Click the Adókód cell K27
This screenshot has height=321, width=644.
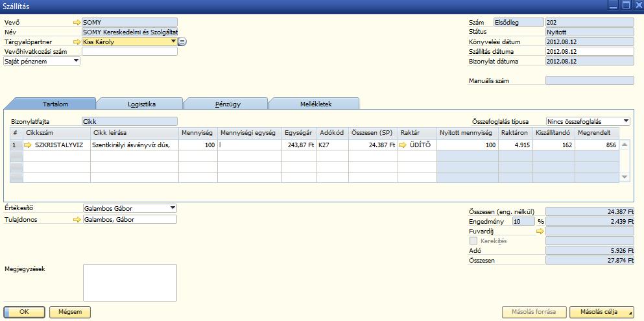click(x=333, y=145)
